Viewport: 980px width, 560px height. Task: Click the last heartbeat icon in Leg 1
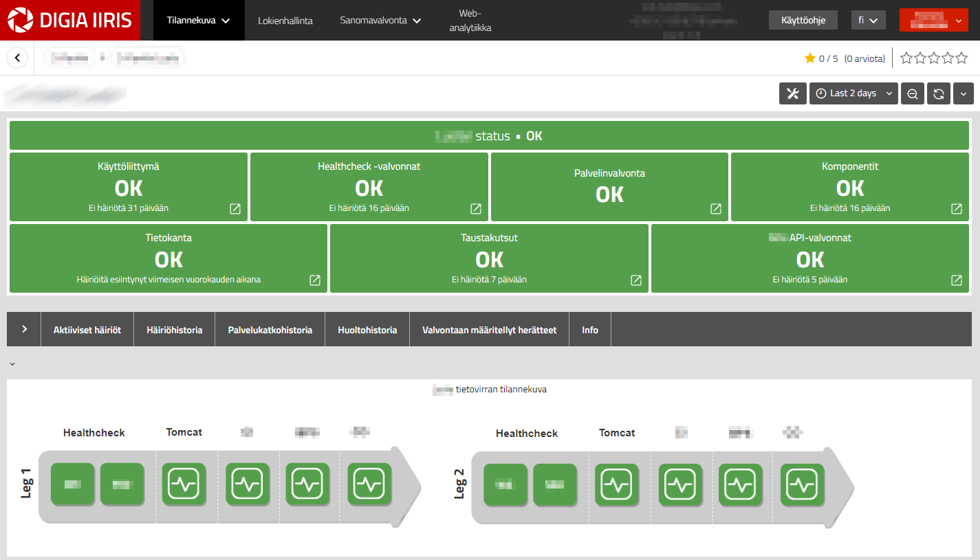click(369, 484)
